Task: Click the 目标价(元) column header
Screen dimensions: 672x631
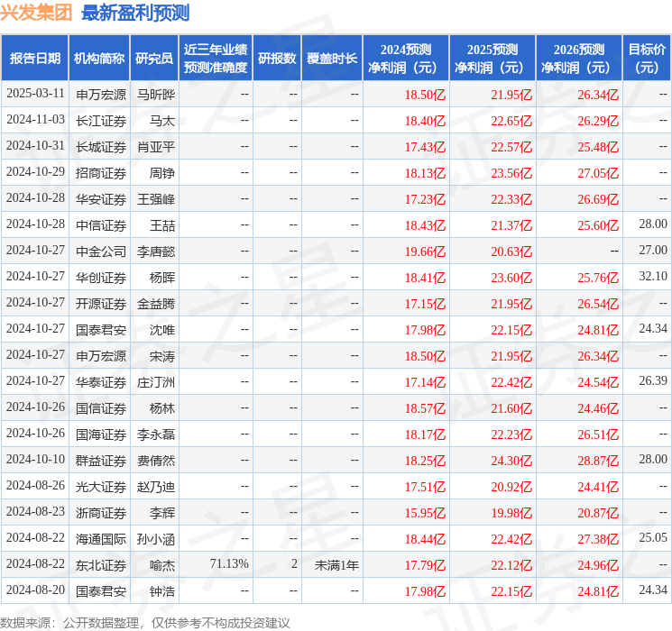Action: pos(646,59)
